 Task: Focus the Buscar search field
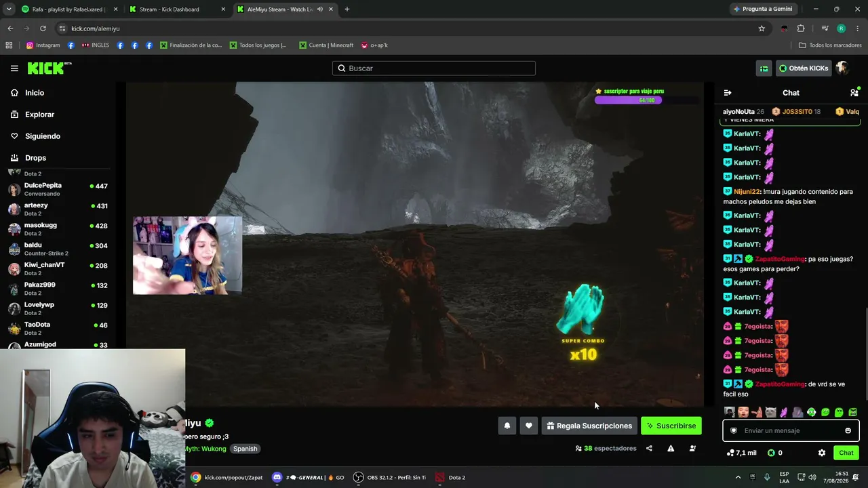(x=434, y=68)
